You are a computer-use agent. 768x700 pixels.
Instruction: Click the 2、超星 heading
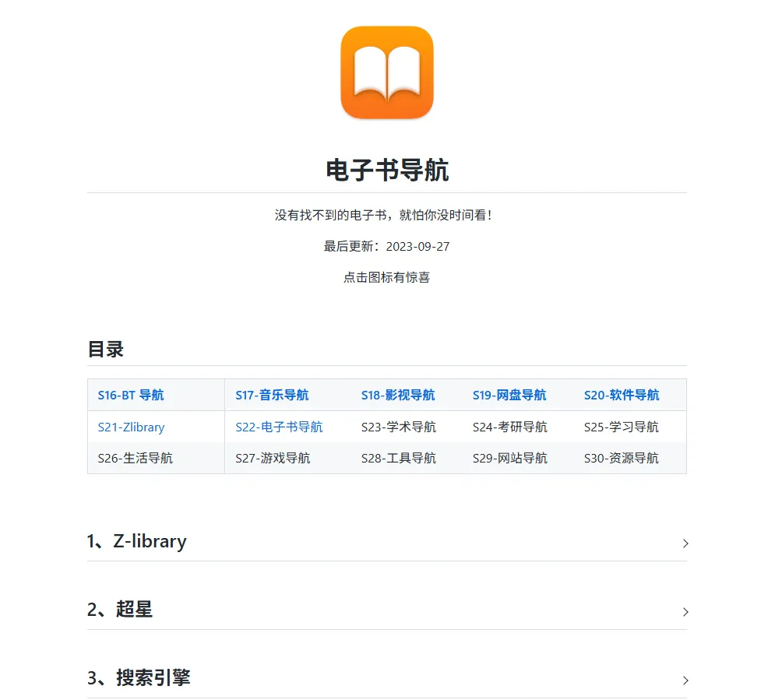pyautogui.click(x=120, y=610)
